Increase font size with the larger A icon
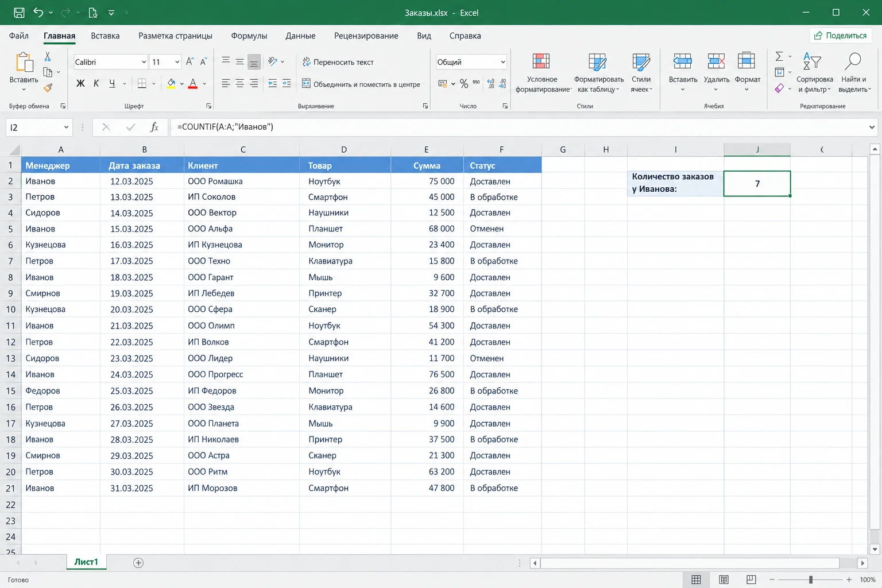This screenshot has width=882, height=588. (189, 61)
